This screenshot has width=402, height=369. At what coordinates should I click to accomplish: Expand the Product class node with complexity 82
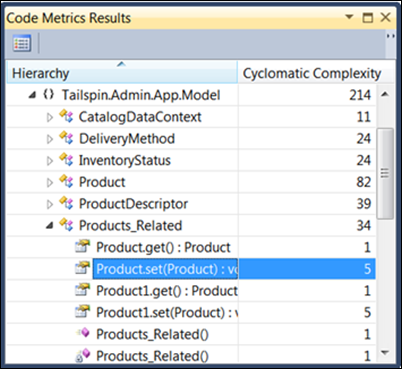click(x=50, y=183)
